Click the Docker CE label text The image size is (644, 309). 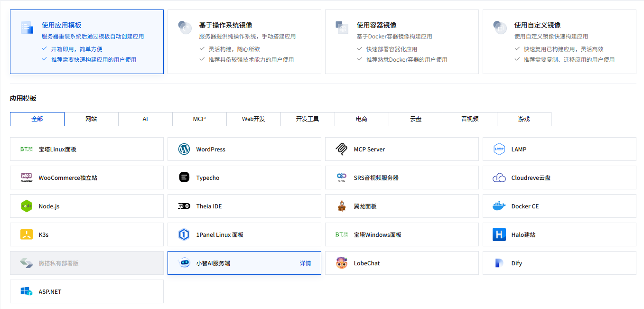pyautogui.click(x=525, y=206)
